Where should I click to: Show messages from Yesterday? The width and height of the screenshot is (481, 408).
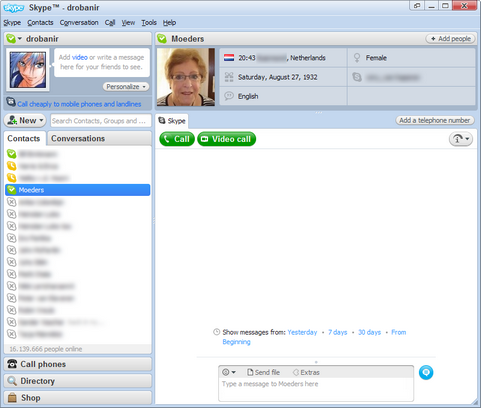click(302, 332)
